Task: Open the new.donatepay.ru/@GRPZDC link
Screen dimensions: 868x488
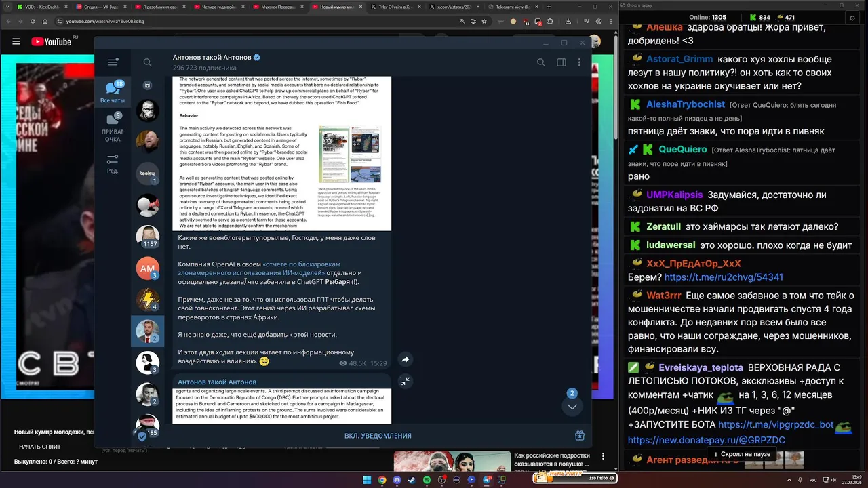Action: 707,440
